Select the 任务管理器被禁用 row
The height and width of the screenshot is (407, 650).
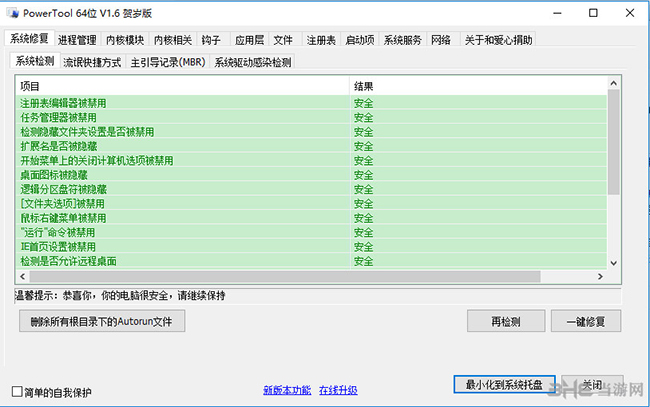coord(312,117)
